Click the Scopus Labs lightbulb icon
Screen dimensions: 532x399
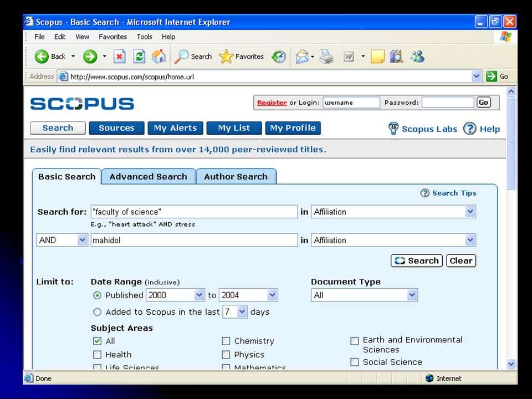click(x=393, y=129)
